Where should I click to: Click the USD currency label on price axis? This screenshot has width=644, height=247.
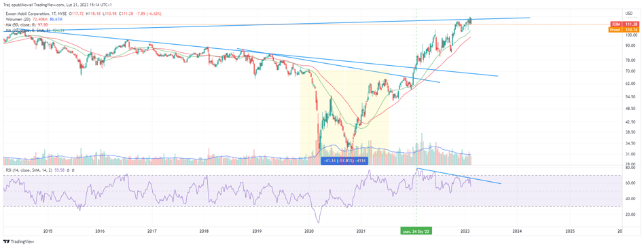629,14
